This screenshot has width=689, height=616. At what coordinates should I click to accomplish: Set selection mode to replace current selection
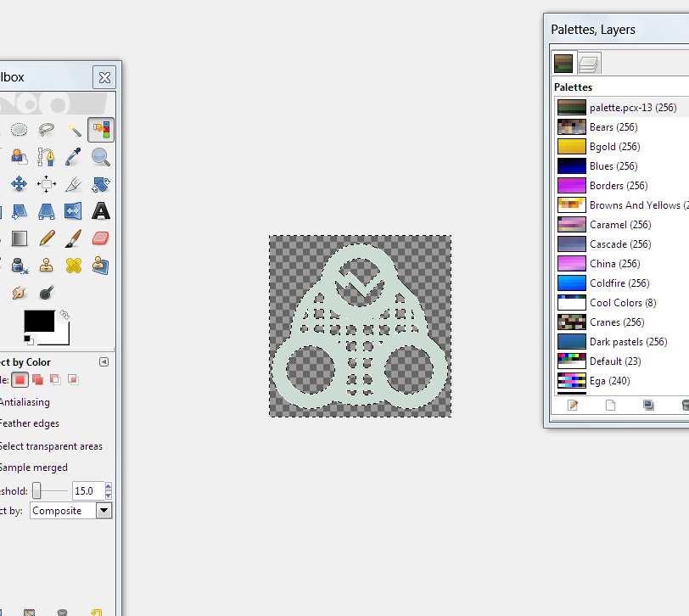(20, 379)
